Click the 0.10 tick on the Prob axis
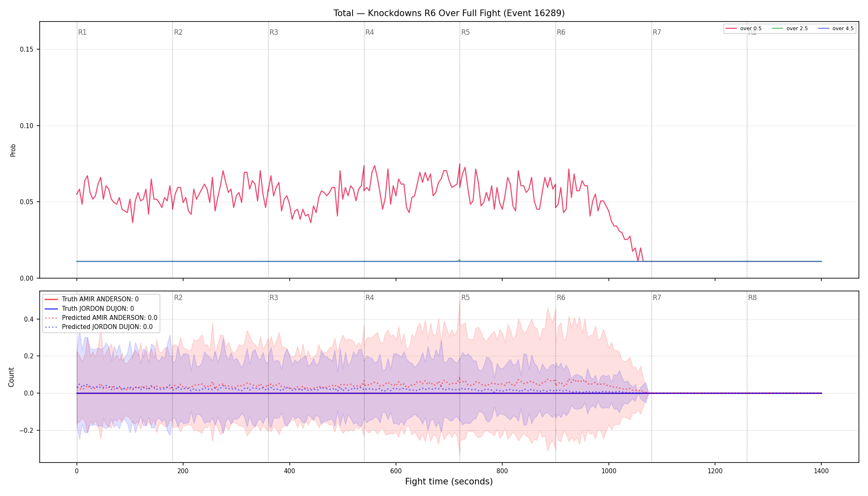 (27, 126)
